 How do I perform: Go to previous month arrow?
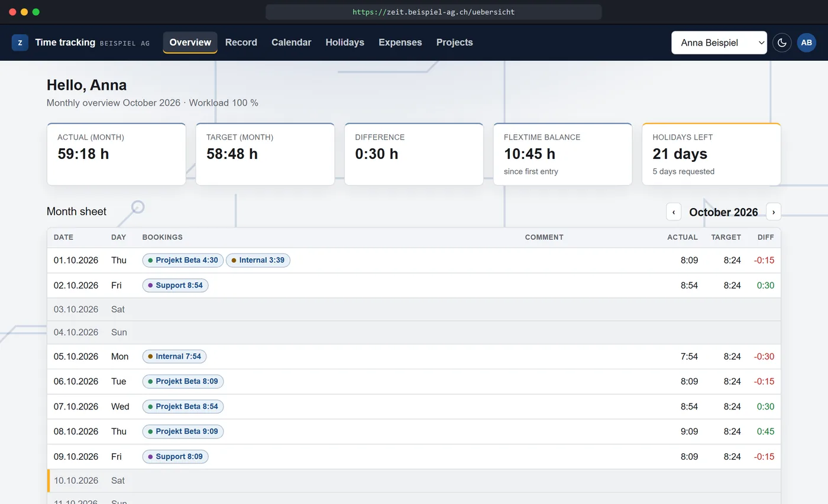point(674,212)
